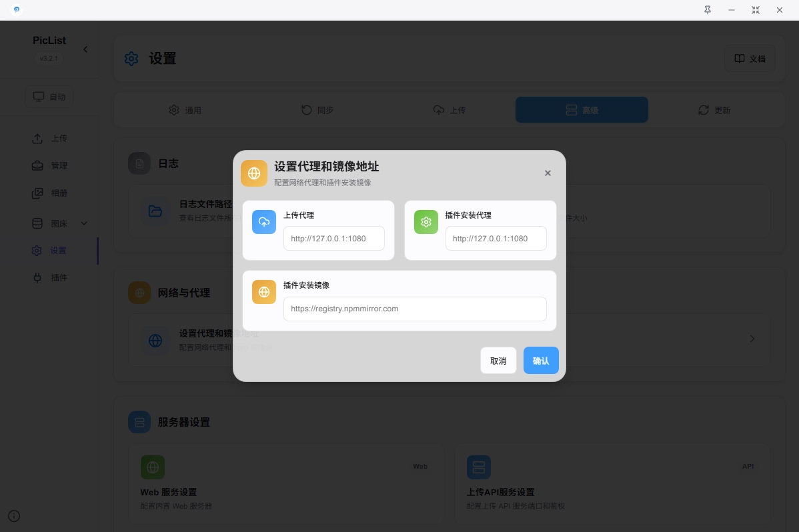The height and width of the screenshot is (532, 799).
Task: Open proxy settings row chevron arrow
Action: [752, 339]
